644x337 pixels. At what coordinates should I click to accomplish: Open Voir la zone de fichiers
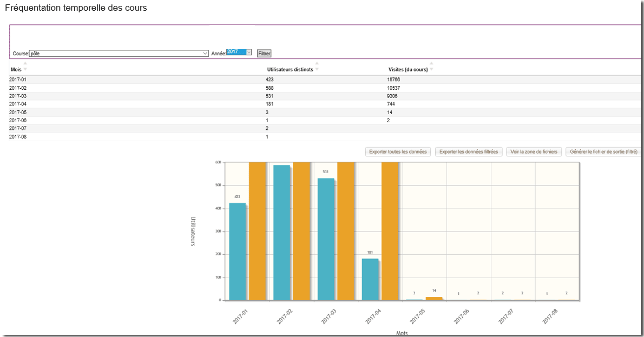534,152
